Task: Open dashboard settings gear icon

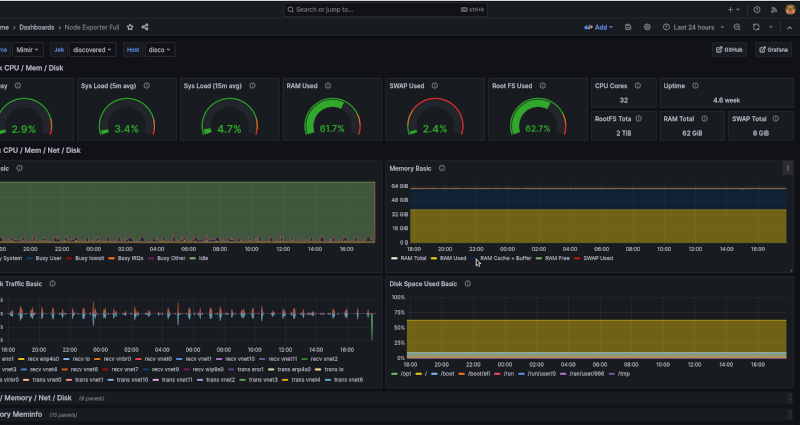Action: coord(647,27)
